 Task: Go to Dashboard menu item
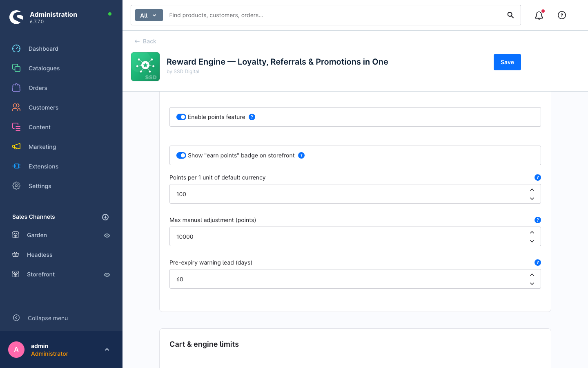43,49
